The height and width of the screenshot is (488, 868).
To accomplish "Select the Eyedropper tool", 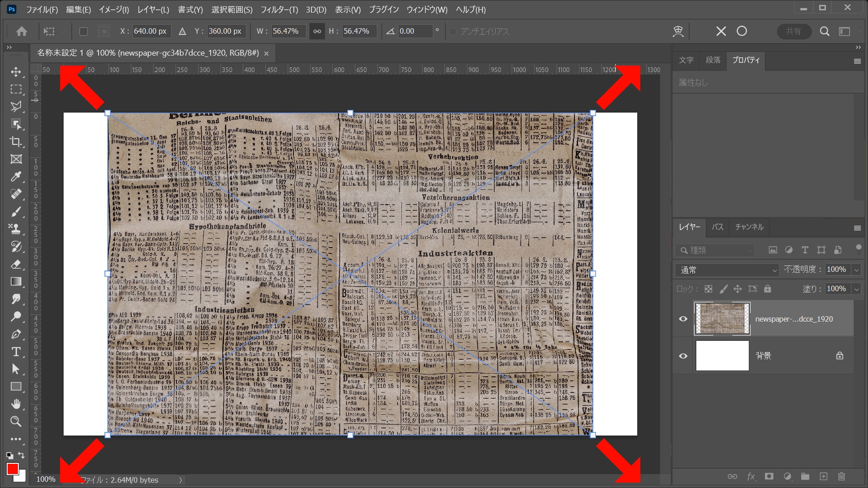I will [x=16, y=177].
